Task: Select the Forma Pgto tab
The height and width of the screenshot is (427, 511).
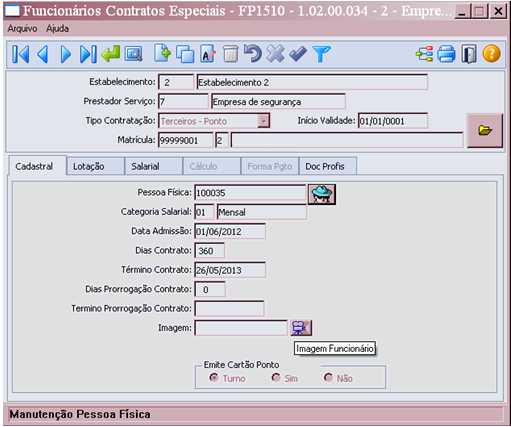Action: (270, 166)
